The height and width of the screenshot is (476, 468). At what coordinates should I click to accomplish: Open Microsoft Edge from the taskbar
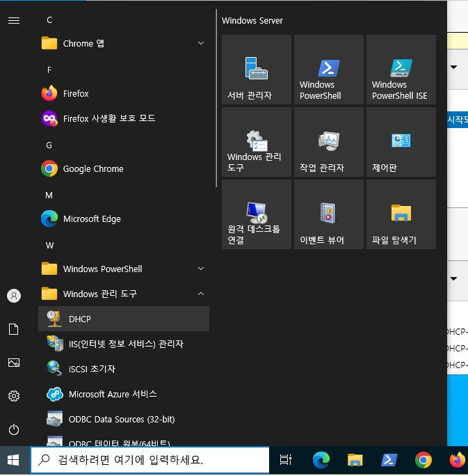(x=321, y=460)
